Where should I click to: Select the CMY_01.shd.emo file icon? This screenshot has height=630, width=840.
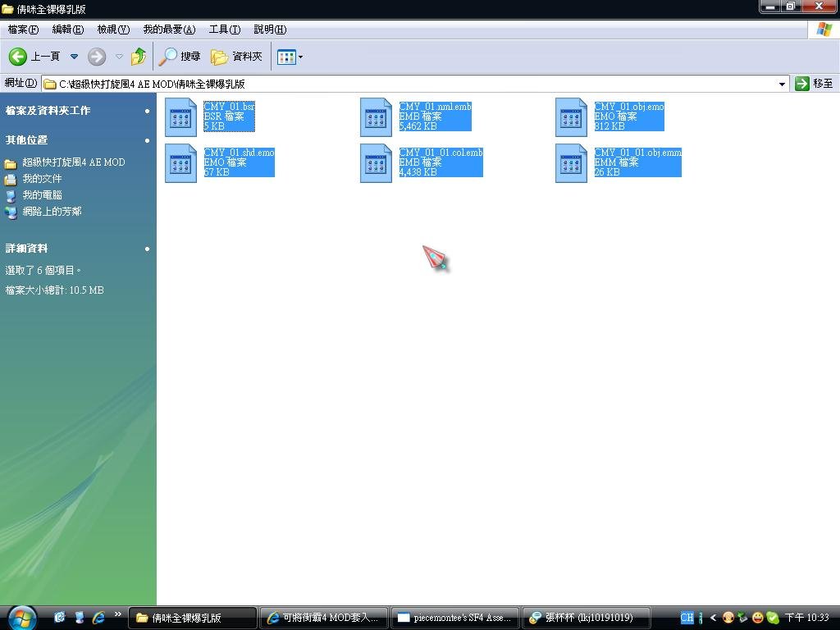click(181, 162)
